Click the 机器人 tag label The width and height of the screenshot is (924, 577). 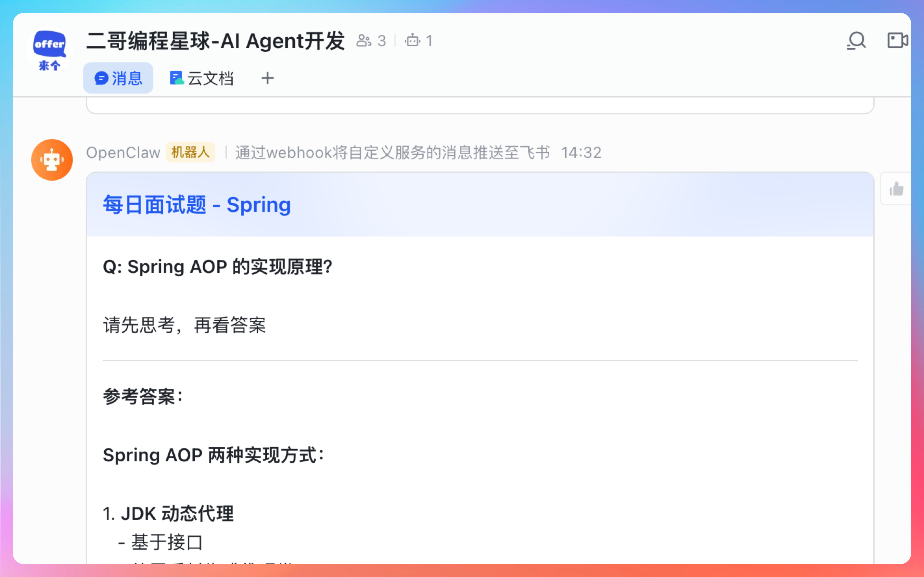click(x=190, y=153)
